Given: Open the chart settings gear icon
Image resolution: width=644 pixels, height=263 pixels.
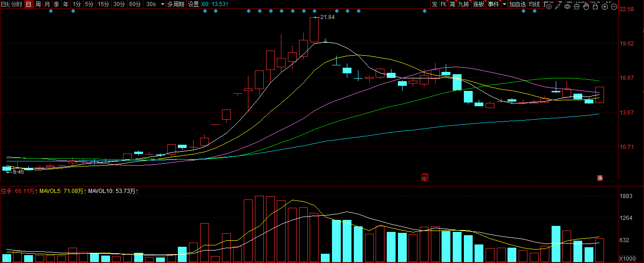Looking at the screenshot, I should [x=549, y=6].
